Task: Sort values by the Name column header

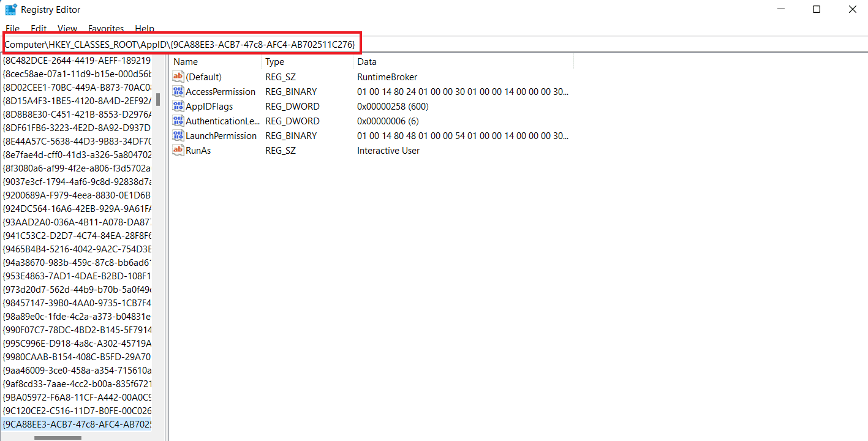Action: tap(216, 61)
